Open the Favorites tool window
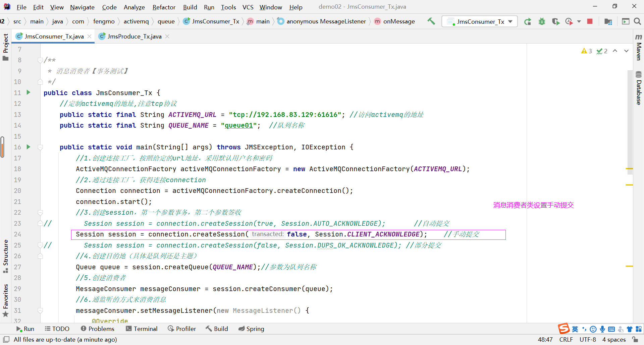 pos(5,300)
